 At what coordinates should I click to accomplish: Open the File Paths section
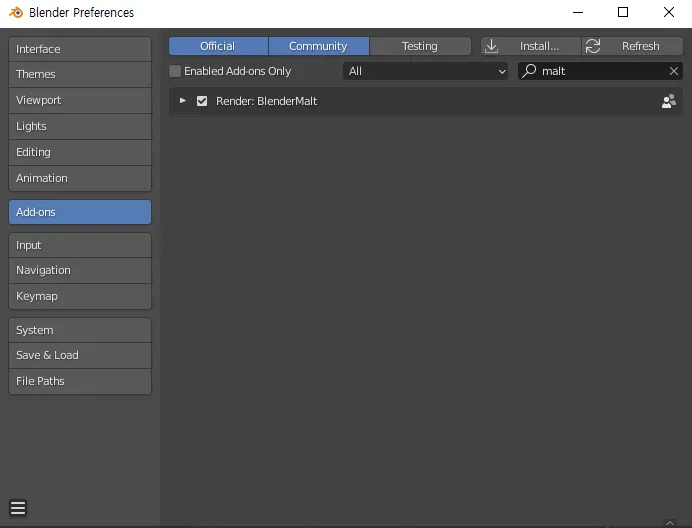point(80,381)
